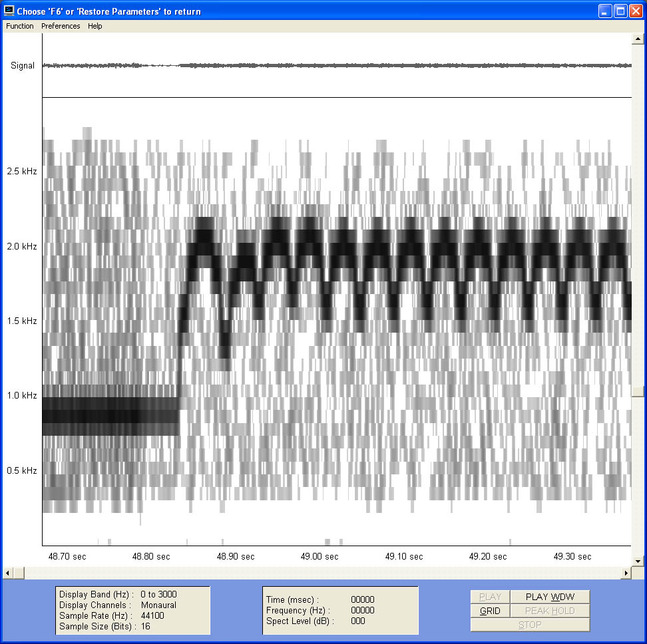Click the horizontal scrollbar left arrow

[7, 573]
